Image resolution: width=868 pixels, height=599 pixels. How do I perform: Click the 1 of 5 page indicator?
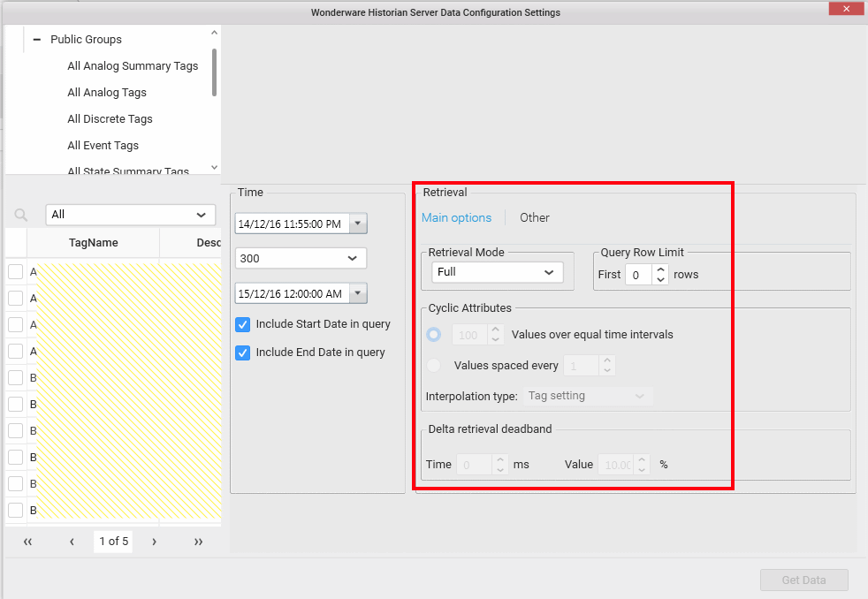(x=113, y=542)
